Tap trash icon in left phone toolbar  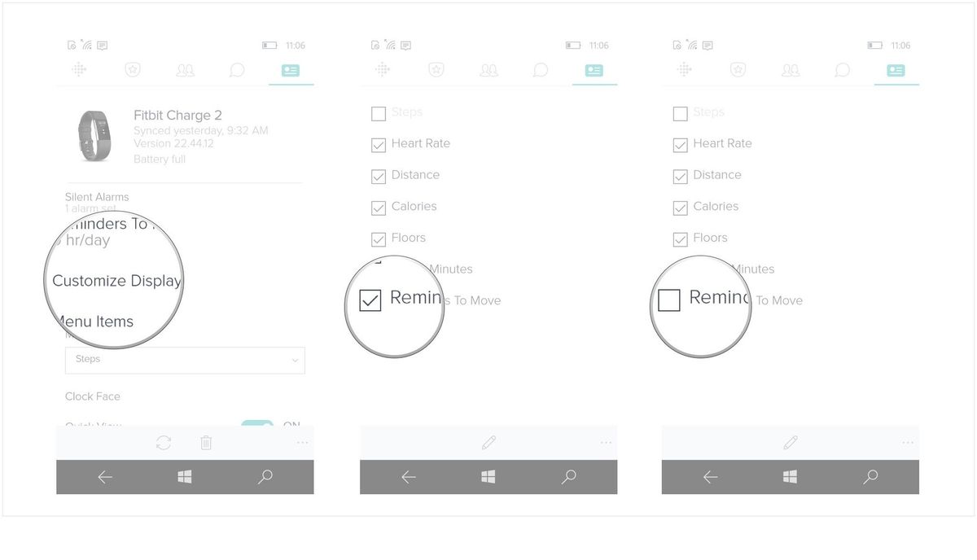click(206, 443)
